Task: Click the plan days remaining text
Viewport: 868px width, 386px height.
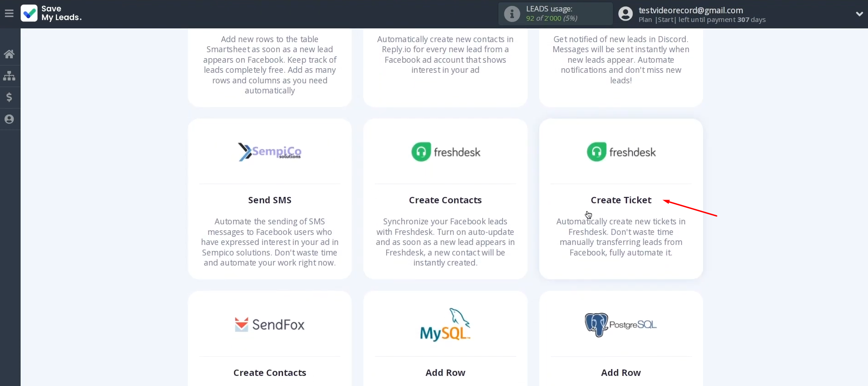Action: tap(702, 20)
